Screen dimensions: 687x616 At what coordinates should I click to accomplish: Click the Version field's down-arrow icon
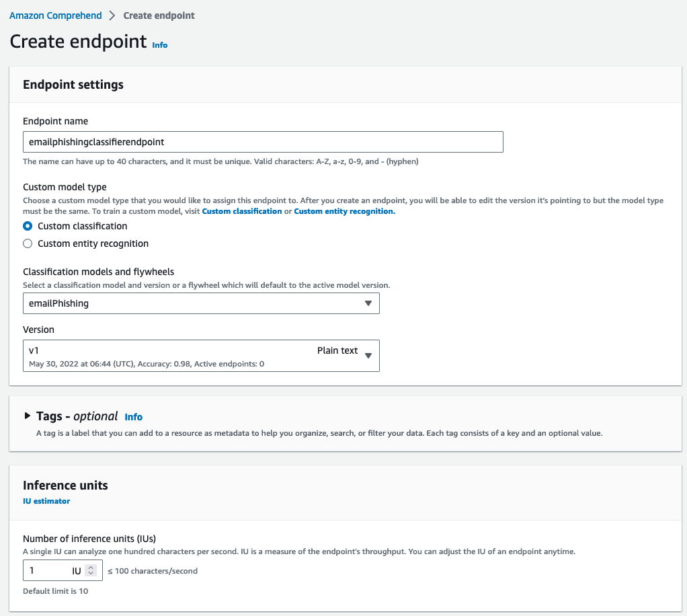368,356
